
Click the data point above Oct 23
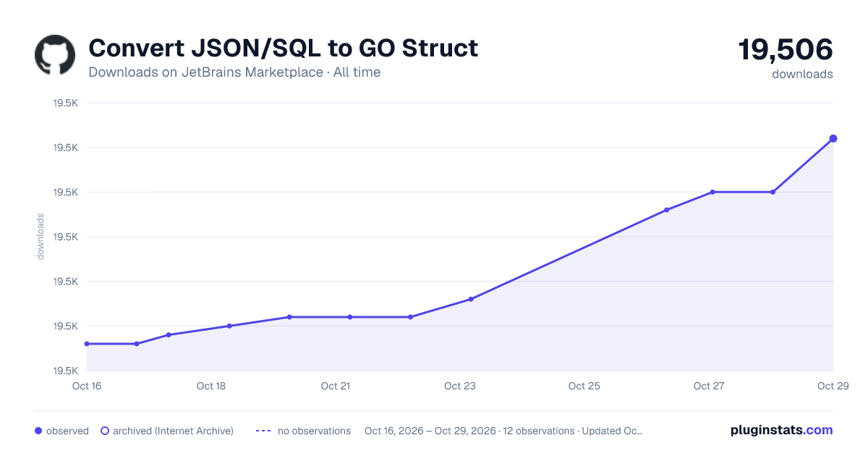(471, 299)
